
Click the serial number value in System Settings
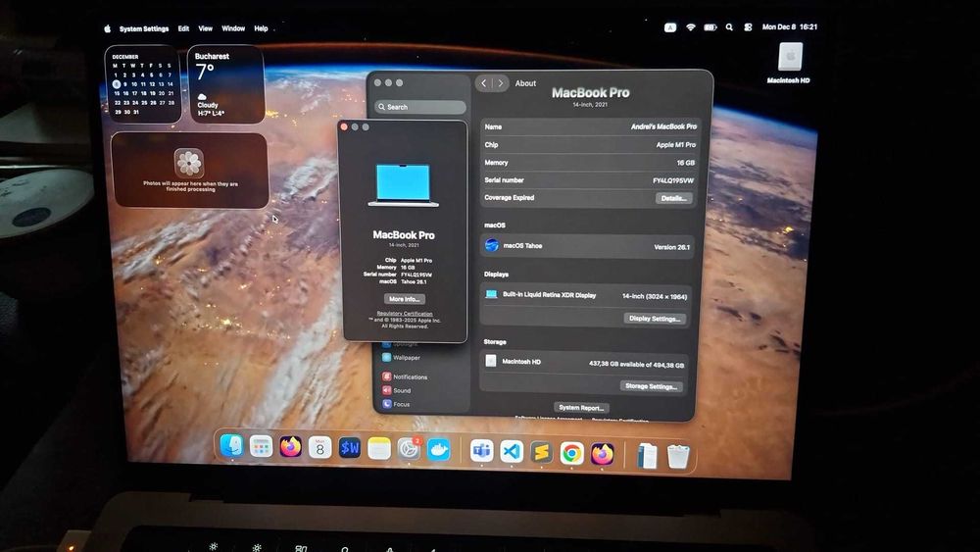pyautogui.click(x=673, y=180)
